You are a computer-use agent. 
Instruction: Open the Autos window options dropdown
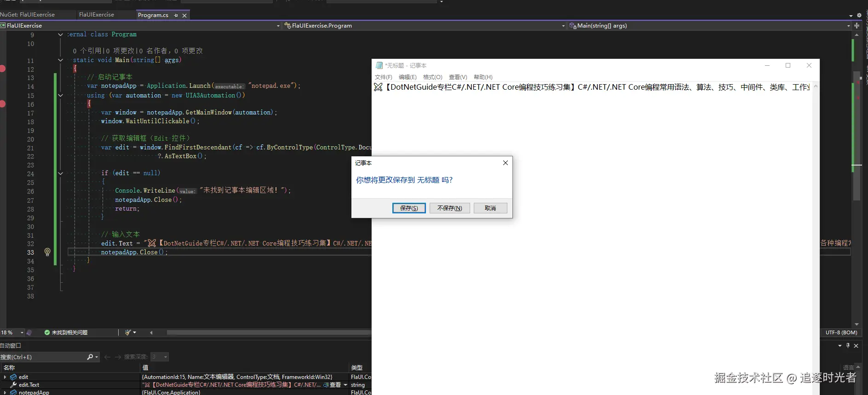click(x=840, y=346)
